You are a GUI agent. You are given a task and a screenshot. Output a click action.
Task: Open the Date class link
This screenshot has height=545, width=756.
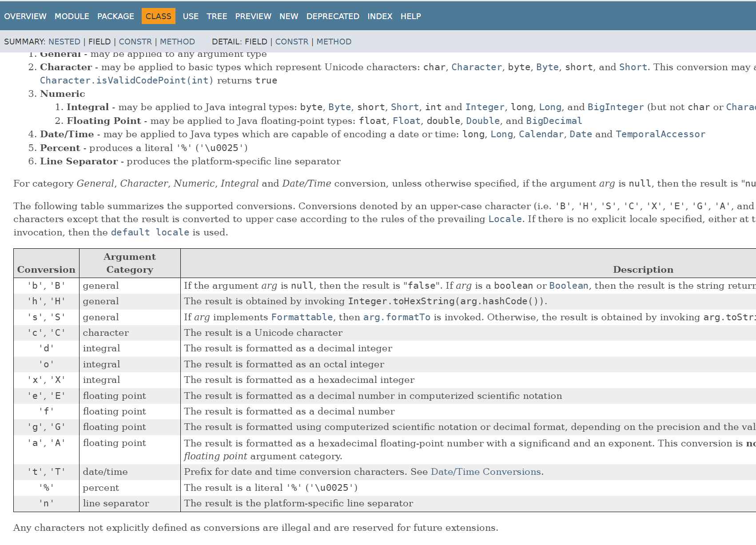click(x=581, y=134)
